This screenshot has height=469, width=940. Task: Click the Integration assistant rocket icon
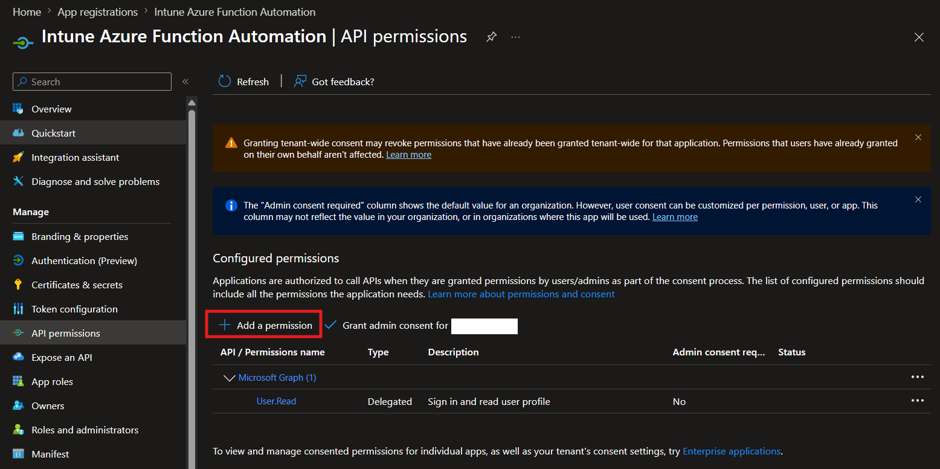point(19,157)
